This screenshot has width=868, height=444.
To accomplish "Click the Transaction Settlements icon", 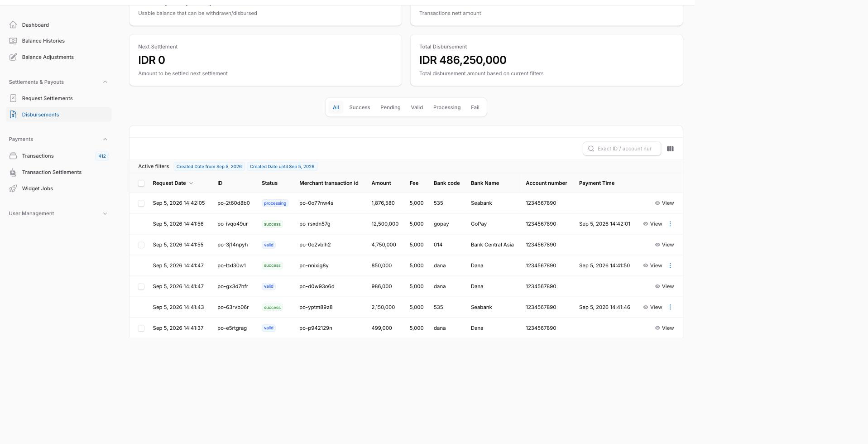I will click(13, 172).
